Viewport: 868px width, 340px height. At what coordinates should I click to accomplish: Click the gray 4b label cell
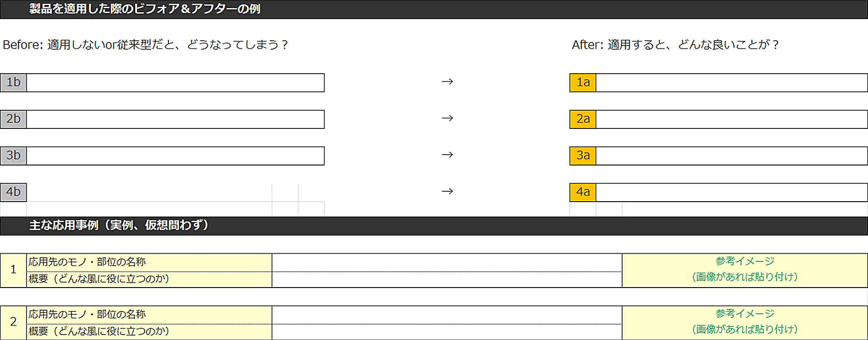coord(14,193)
